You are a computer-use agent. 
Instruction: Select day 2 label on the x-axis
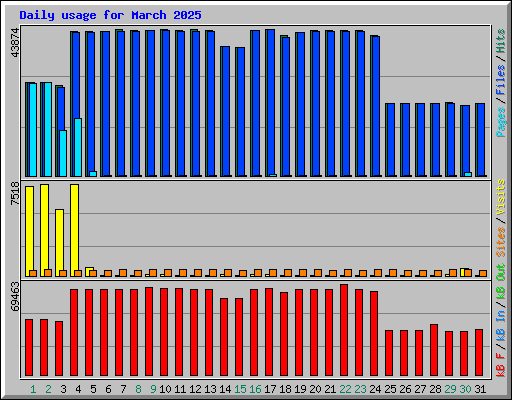point(48,389)
